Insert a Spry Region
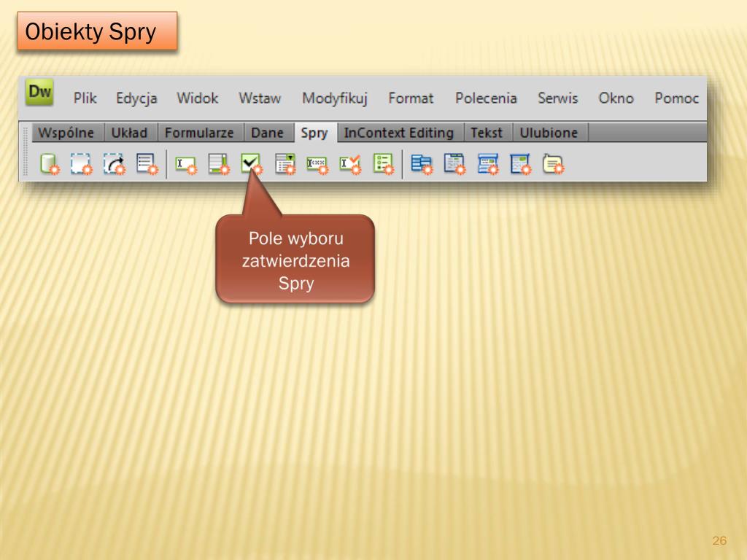 point(81,164)
